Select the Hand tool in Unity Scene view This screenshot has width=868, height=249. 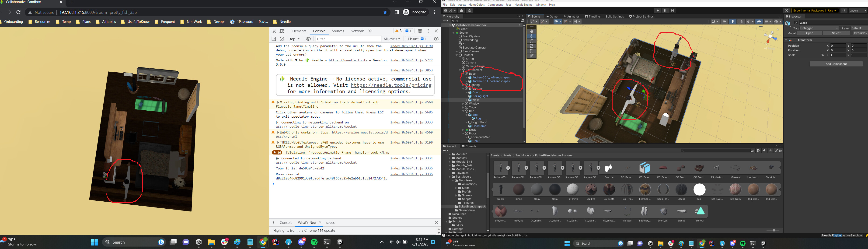[531, 31]
